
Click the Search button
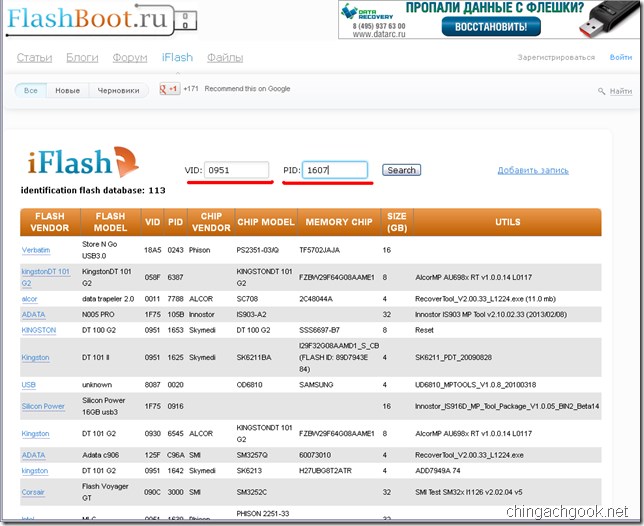tap(401, 170)
